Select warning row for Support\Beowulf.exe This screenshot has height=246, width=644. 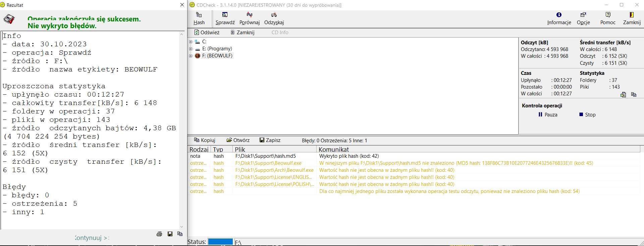pos(414,163)
